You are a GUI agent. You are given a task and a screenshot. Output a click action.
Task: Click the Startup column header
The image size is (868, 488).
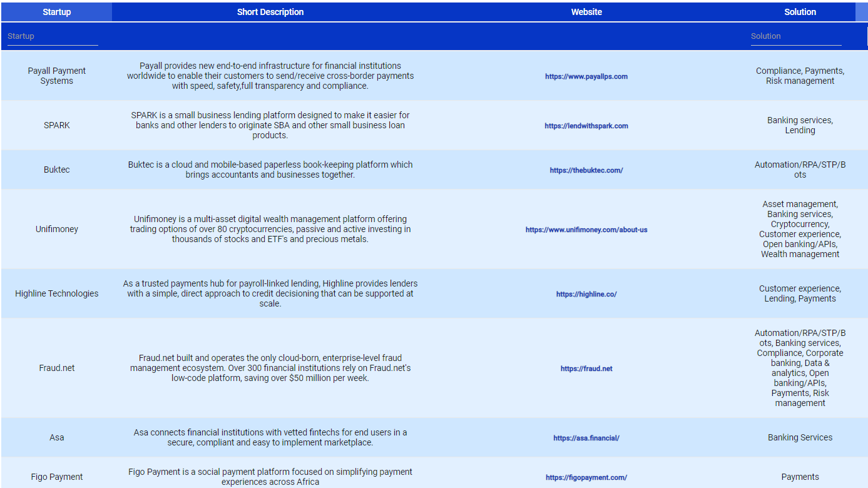tap(56, 11)
